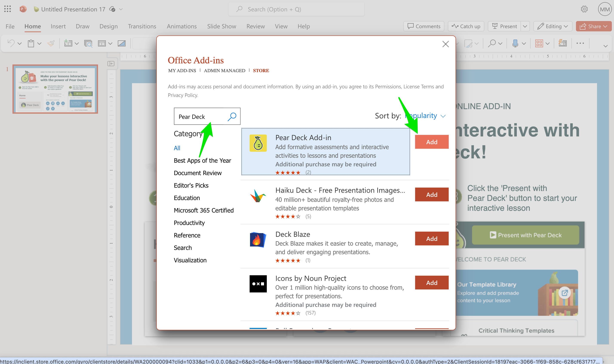
Task: Open the Animations ribbon tab
Action: 182,26
